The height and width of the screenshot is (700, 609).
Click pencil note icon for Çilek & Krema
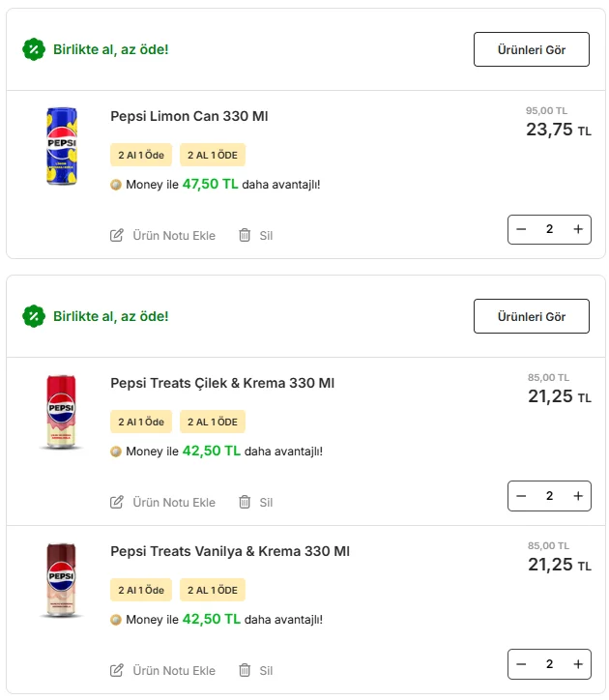click(x=117, y=502)
